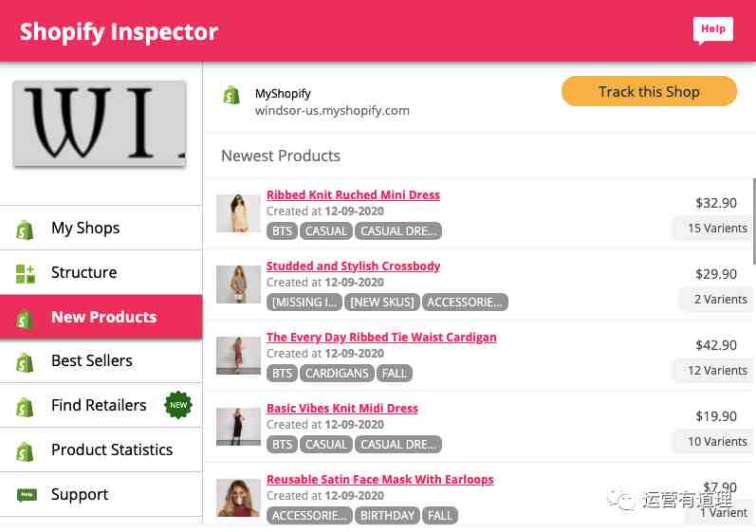Click the Support chat icon
Viewport: 756px width, 532px height.
click(27, 495)
